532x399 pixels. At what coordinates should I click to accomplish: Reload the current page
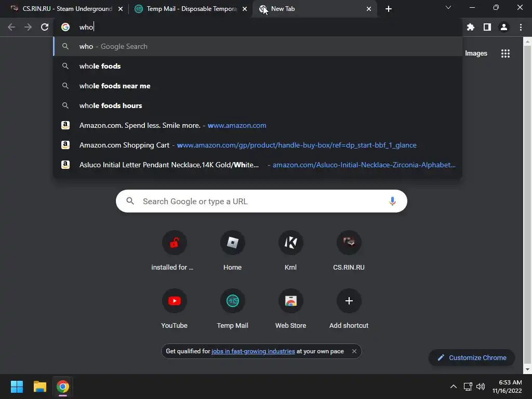click(x=45, y=27)
